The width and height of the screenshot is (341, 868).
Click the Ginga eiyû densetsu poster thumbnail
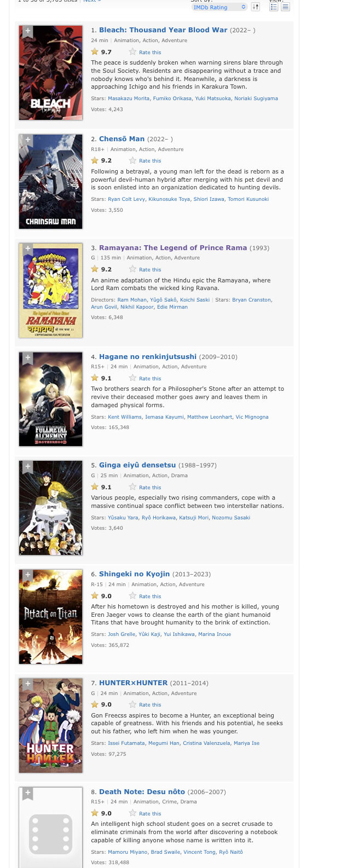(x=51, y=508)
